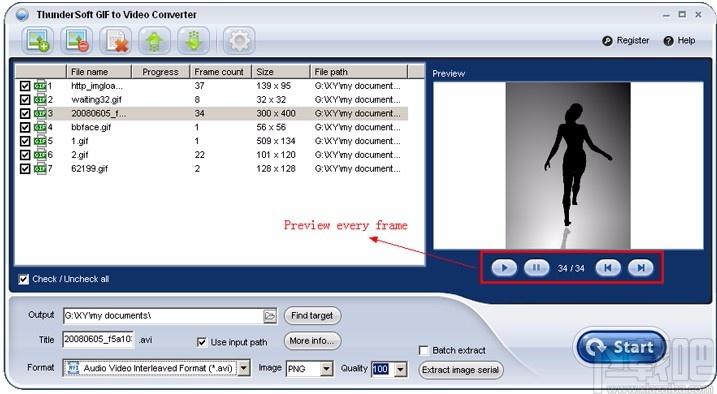Move selected file down with green arrow

click(x=194, y=40)
